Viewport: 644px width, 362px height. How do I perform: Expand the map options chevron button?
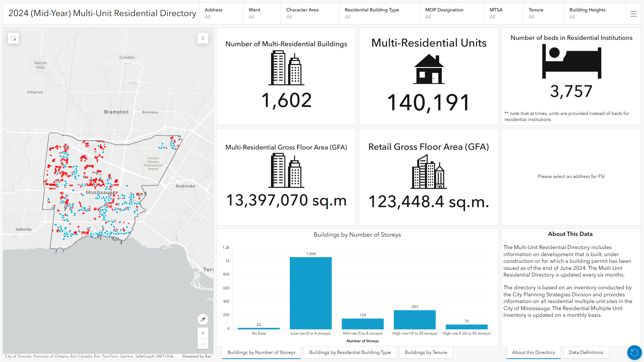[203, 38]
